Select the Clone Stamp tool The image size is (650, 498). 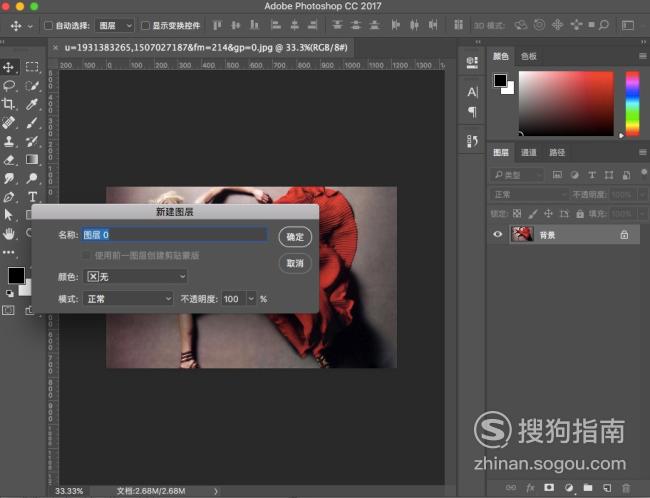[x=9, y=141]
